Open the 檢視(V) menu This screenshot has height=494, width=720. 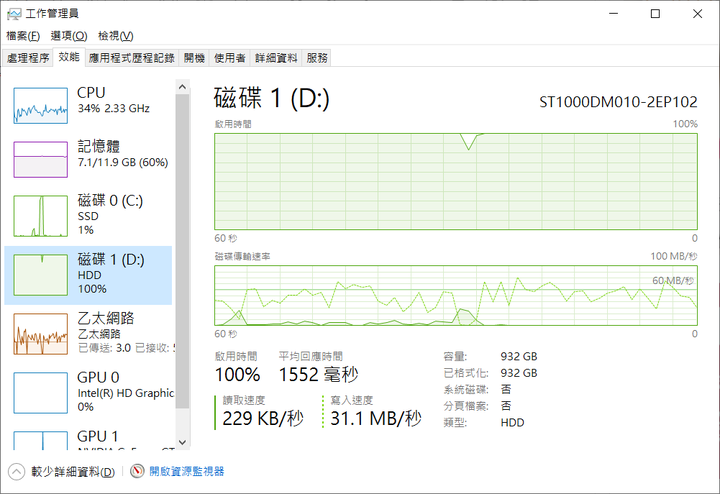[x=116, y=36]
